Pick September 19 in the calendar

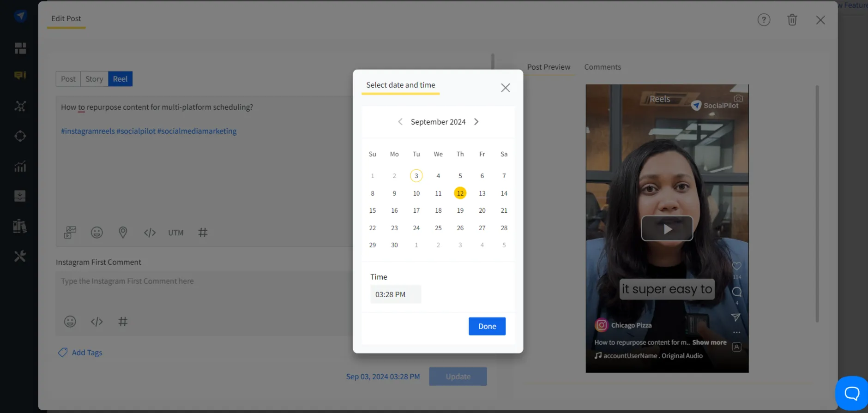click(x=460, y=210)
